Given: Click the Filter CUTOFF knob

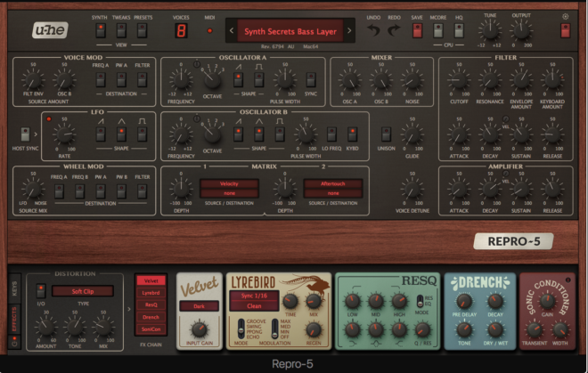Looking at the screenshot, I should (459, 80).
